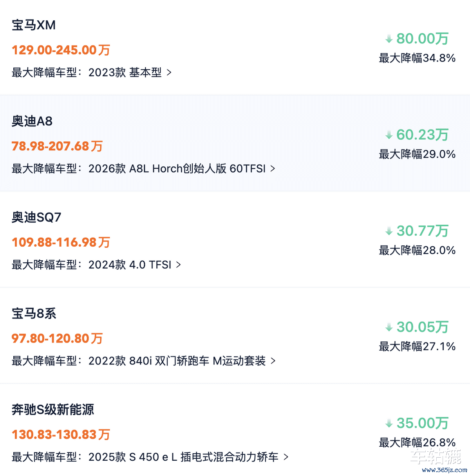Select 最大降幅34.8% label for 宝马XM
Screen dimensions: 470x476
(x=417, y=58)
